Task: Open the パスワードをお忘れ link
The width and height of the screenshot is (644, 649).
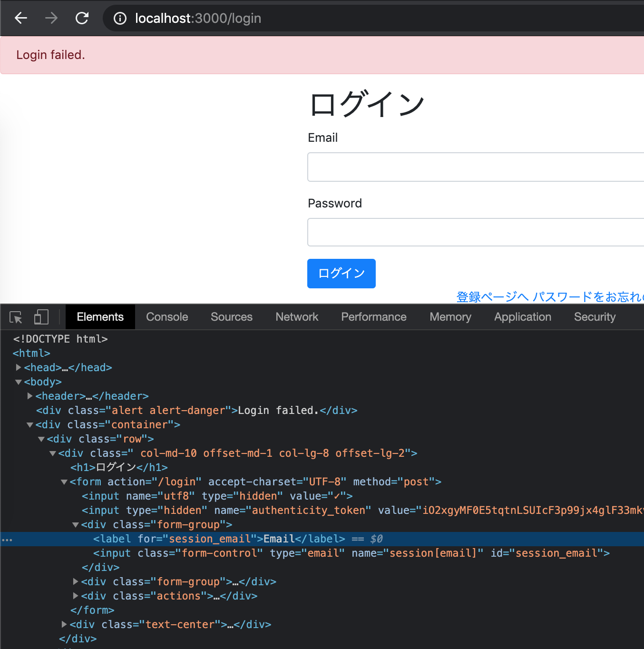Action: (x=588, y=297)
